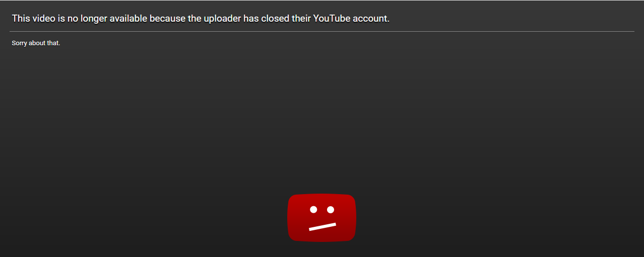Select the word 'uploader' in the heading
Image resolution: width=644 pixels, height=257 pixels.
pyautogui.click(x=221, y=19)
